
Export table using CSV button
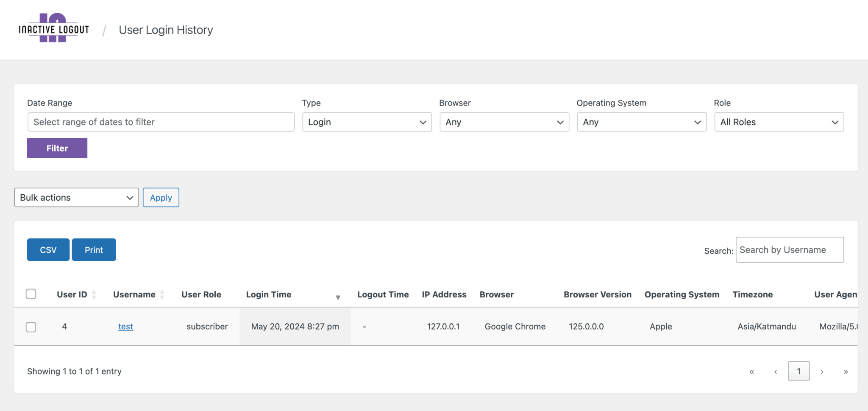click(x=48, y=250)
